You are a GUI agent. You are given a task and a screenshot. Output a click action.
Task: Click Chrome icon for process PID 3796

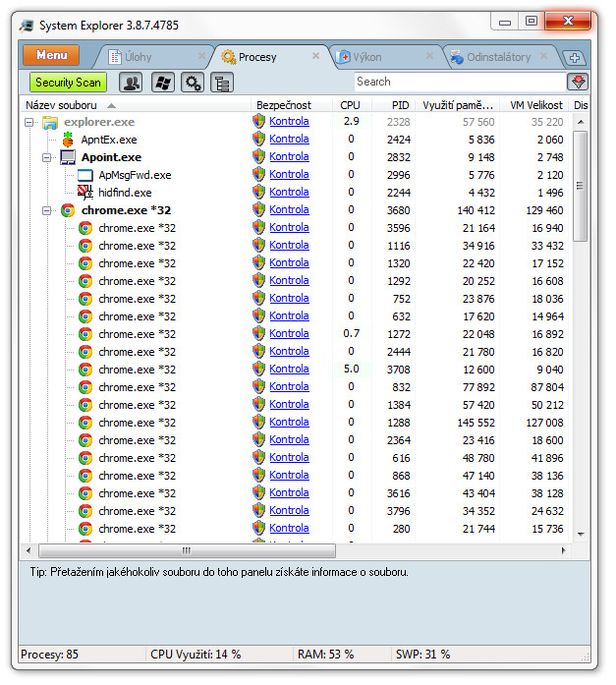(x=85, y=511)
